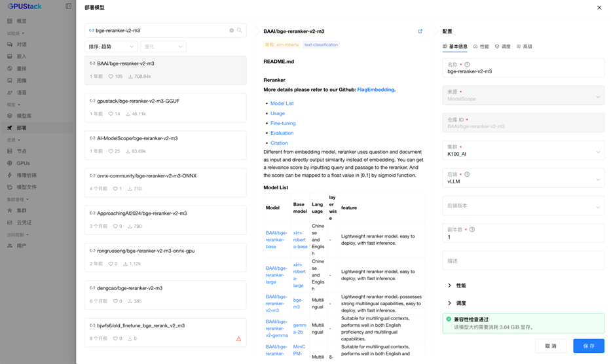Click the green compatibility check passed icon
The width and height of the screenshot is (611, 364).
click(449, 319)
